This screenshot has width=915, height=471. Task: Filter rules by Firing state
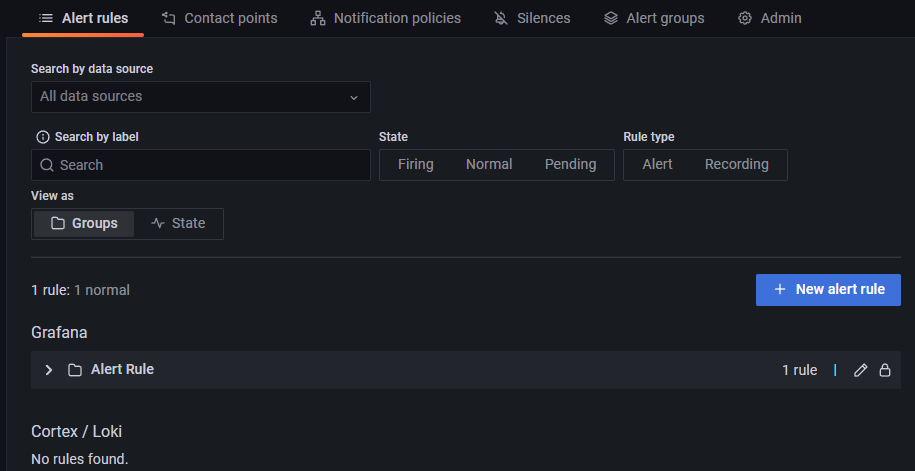pos(415,165)
